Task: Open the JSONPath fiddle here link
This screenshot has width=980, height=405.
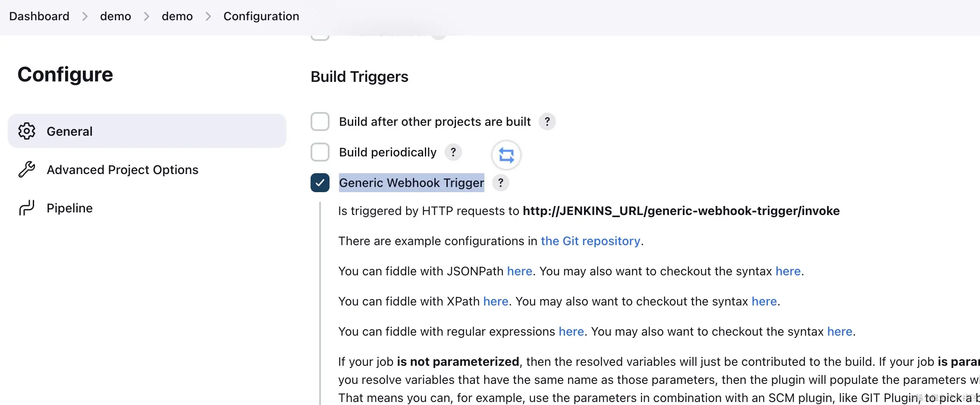Action: 519,271
